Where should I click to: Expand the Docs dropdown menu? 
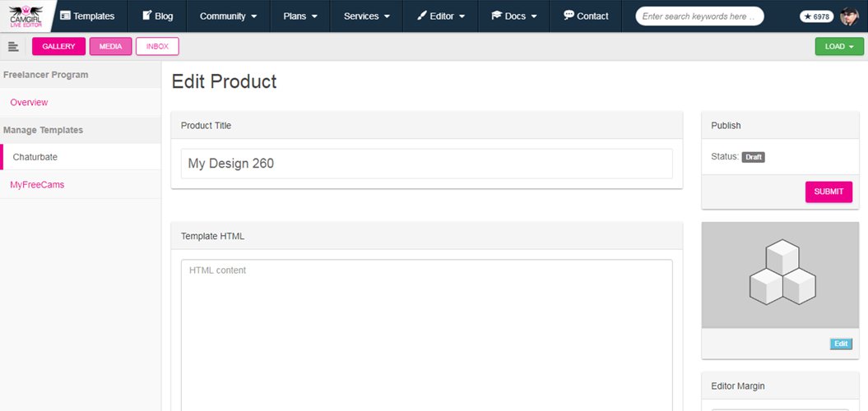(x=514, y=16)
